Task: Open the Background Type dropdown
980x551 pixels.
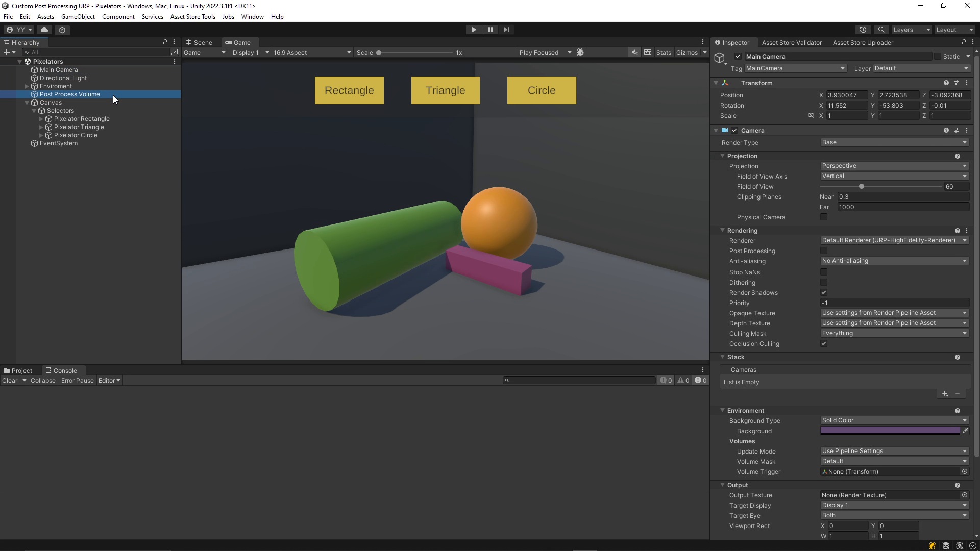Action: point(894,421)
